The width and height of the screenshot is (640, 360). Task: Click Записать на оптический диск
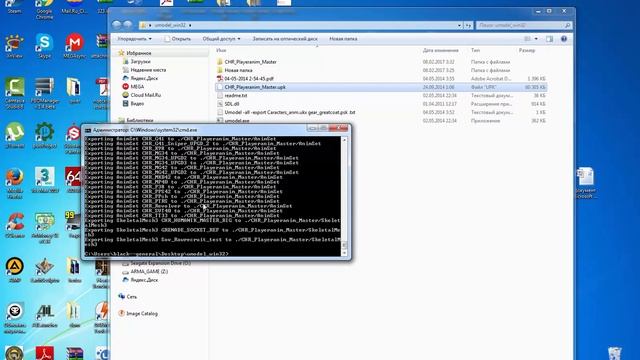click(284, 39)
